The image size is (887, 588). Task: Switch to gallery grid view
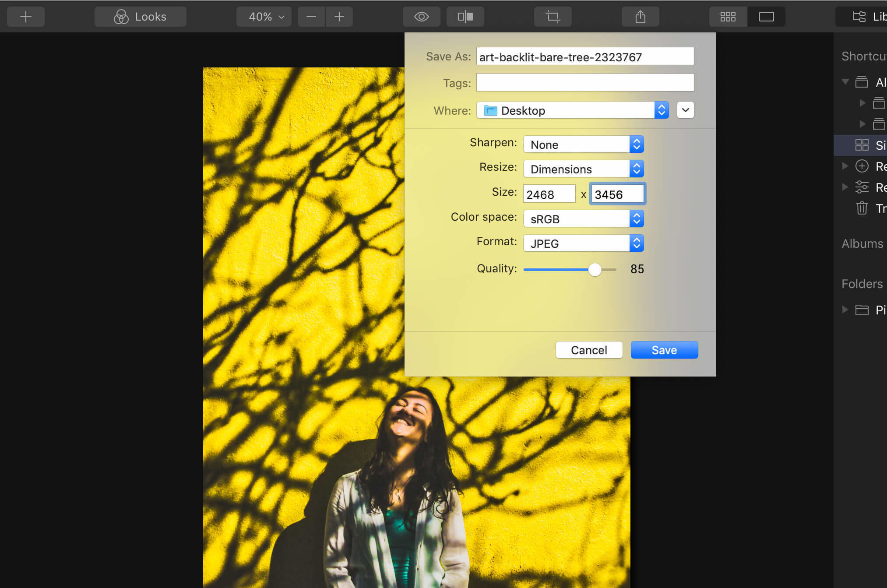(x=728, y=17)
